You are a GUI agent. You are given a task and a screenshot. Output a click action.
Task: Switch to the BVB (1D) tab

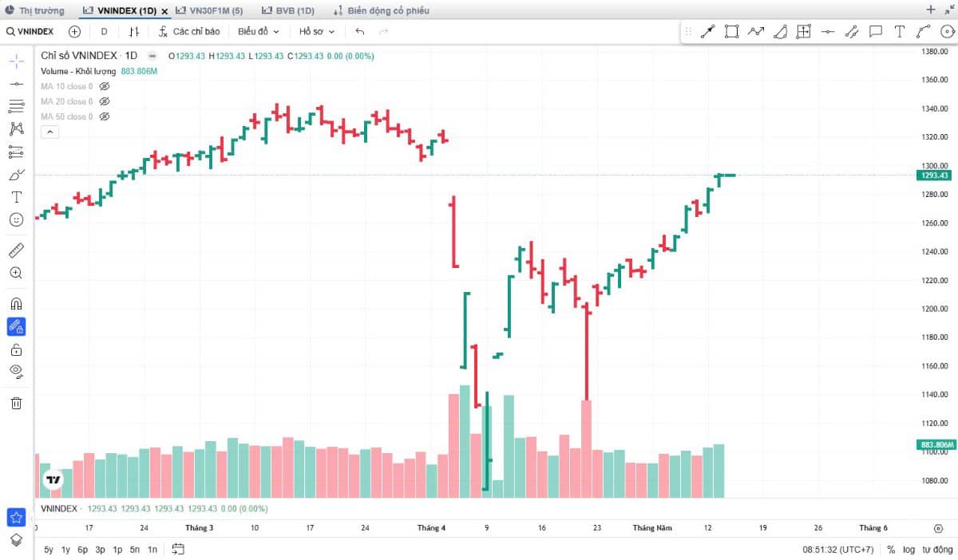tap(289, 10)
